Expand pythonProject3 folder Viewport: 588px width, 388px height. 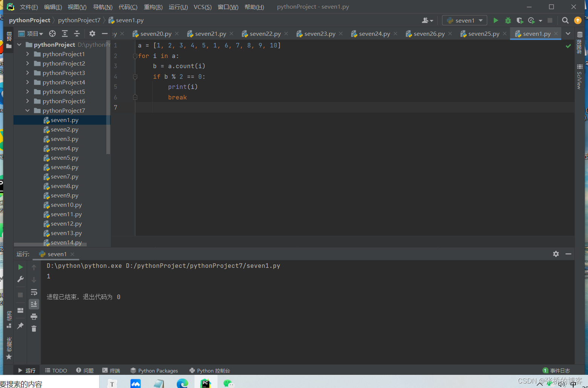28,73
